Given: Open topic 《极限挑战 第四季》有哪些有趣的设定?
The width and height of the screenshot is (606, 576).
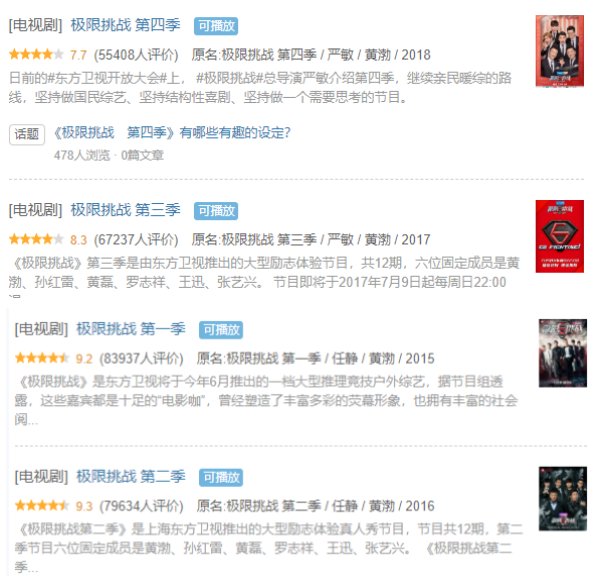Looking at the screenshot, I should pos(172,133).
